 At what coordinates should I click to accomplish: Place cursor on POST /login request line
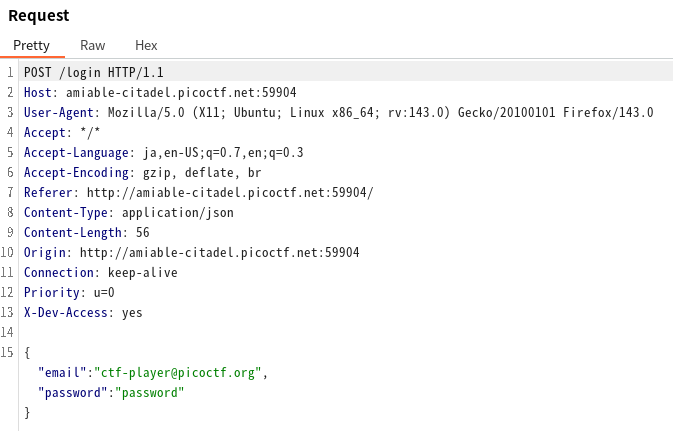pos(93,72)
